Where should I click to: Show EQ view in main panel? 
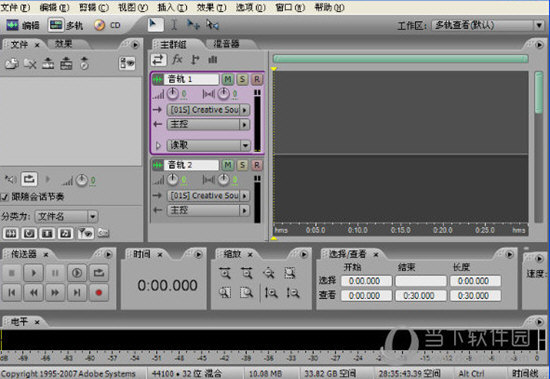[213, 60]
